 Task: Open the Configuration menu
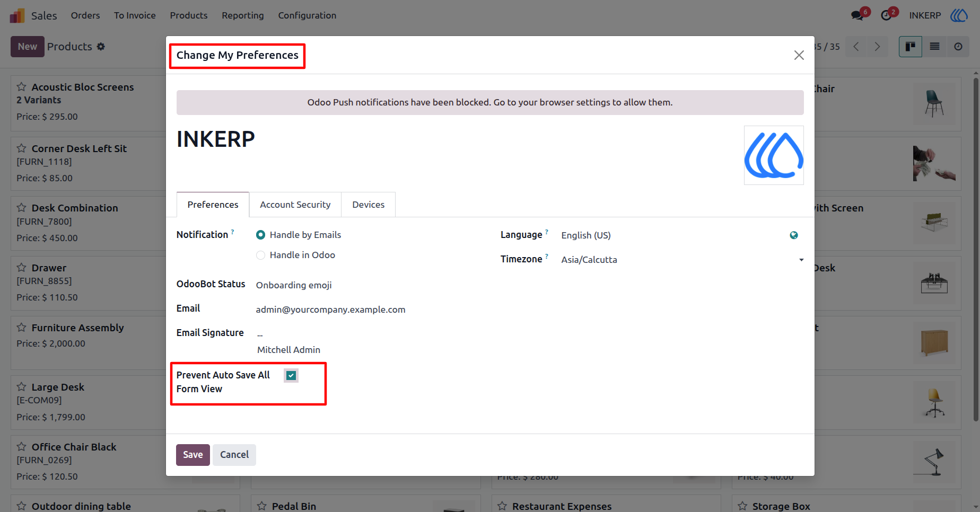[x=307, y=15]
